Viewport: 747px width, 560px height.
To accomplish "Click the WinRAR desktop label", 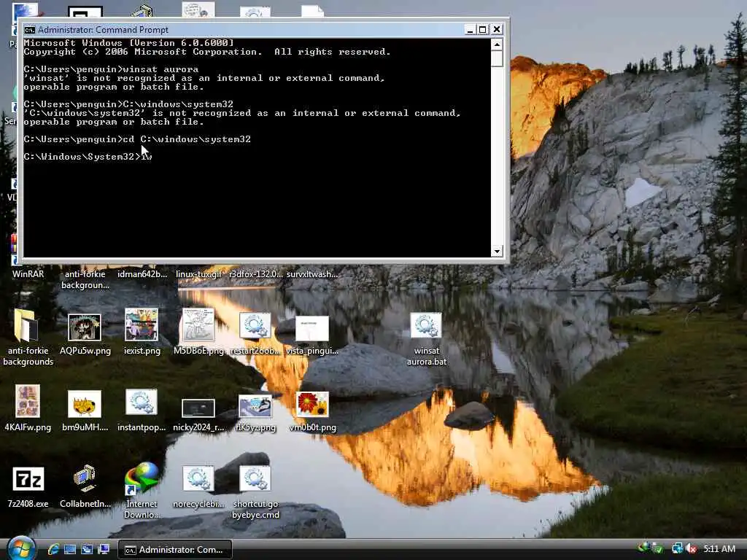I will pyautogui.click(x=28, y=274).
